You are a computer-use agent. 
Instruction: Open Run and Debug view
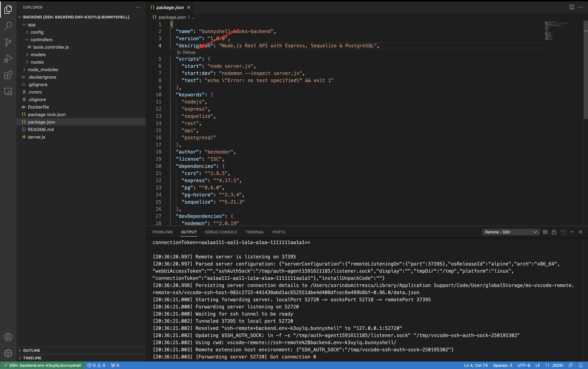(8, 59)
